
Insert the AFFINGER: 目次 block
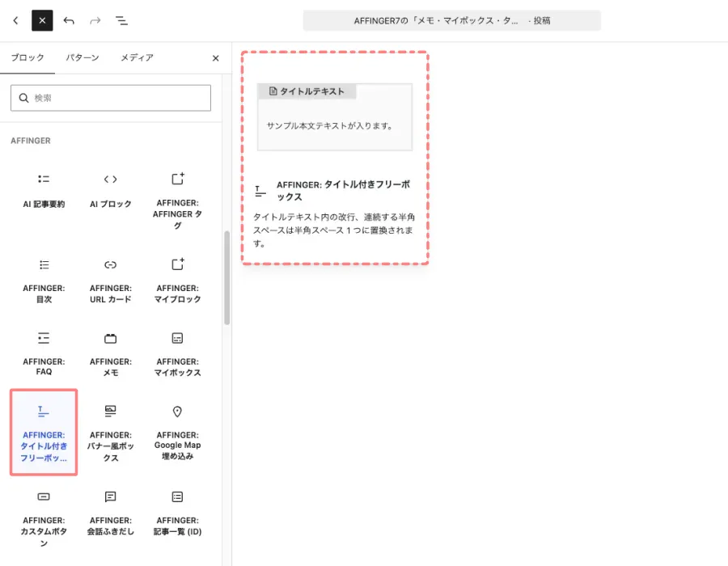click(x=44, y=281)
